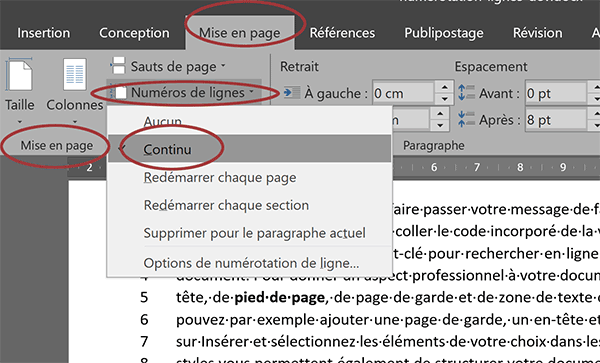Screen dimensions: 600x363
Task: Open the Révision tab
Action: (538, 33)
